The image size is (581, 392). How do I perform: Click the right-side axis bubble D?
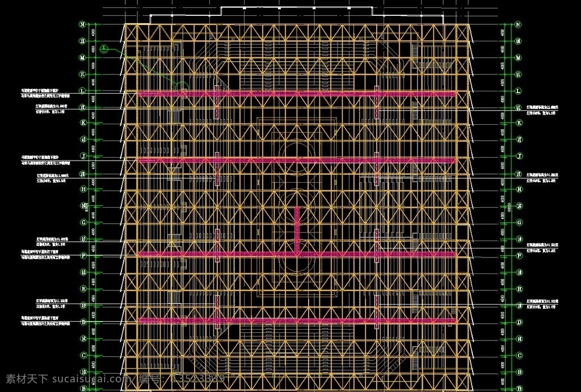click(519, 322)
